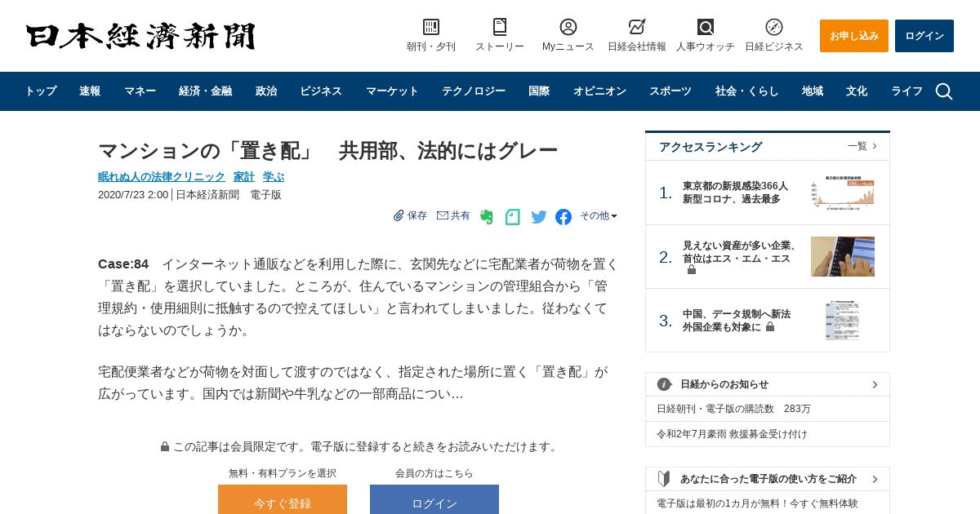Click the article headline マンションの「置き配」
980x514 pixels.
pos(328,151)
